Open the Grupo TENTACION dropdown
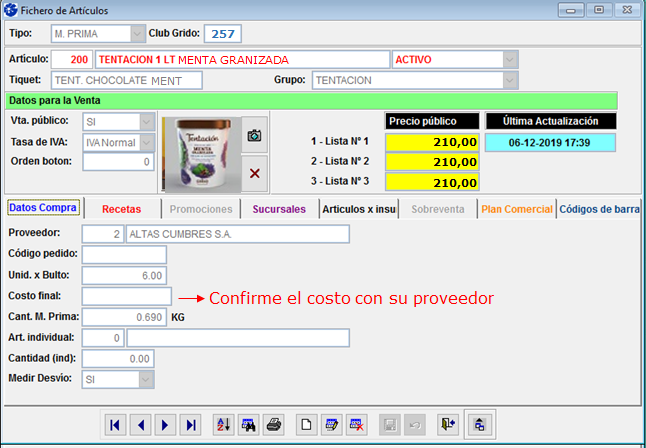The height and width of the screenshot is (448, 646). tap(510, 80)
